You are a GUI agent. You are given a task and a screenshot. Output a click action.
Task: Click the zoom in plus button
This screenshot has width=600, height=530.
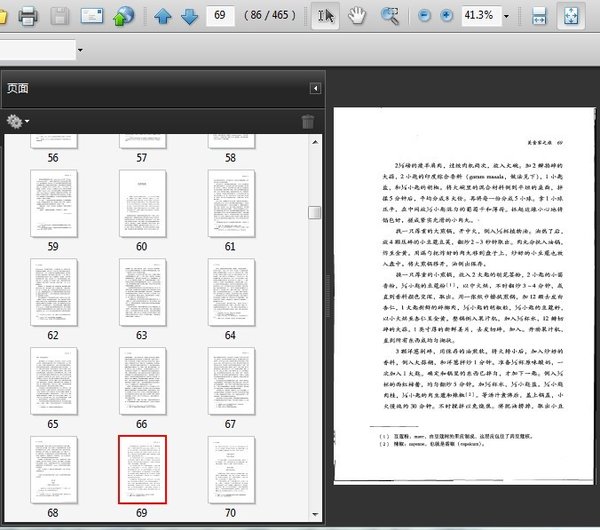pyautogui.click(x=446, y=16)
